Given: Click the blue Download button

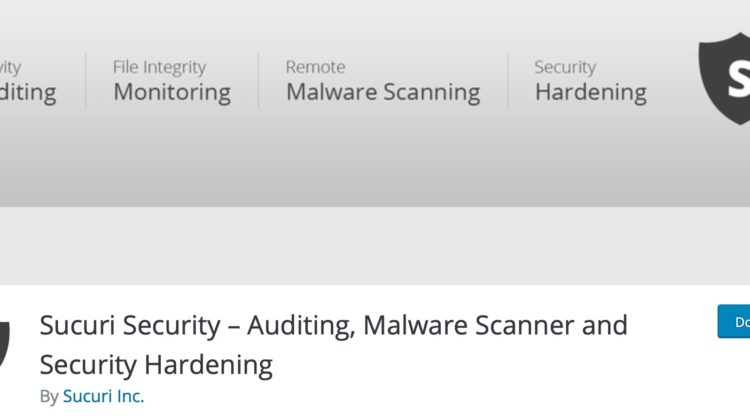Looking at the screenshot, I should click(734, 321).
